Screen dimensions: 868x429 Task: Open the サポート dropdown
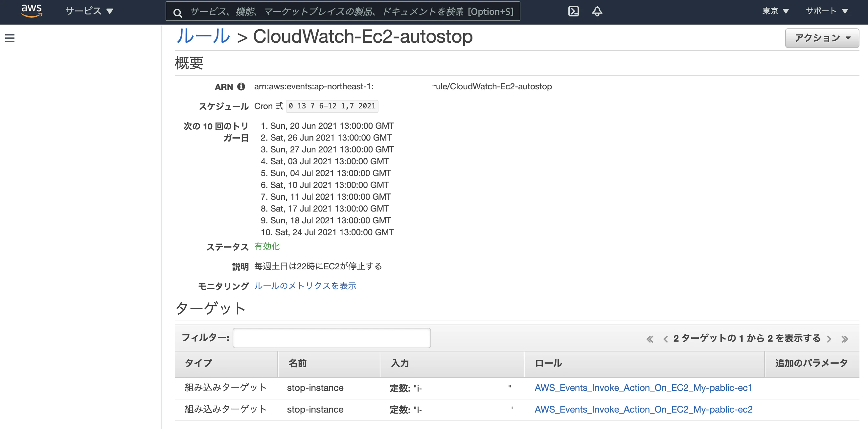827,11
